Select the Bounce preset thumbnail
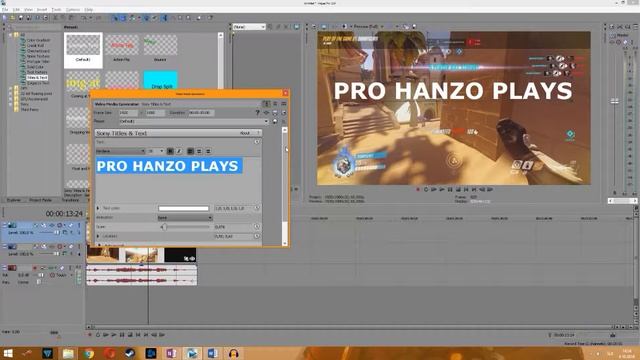The width and height of the screenshot is (640, 360). (160, 48)
